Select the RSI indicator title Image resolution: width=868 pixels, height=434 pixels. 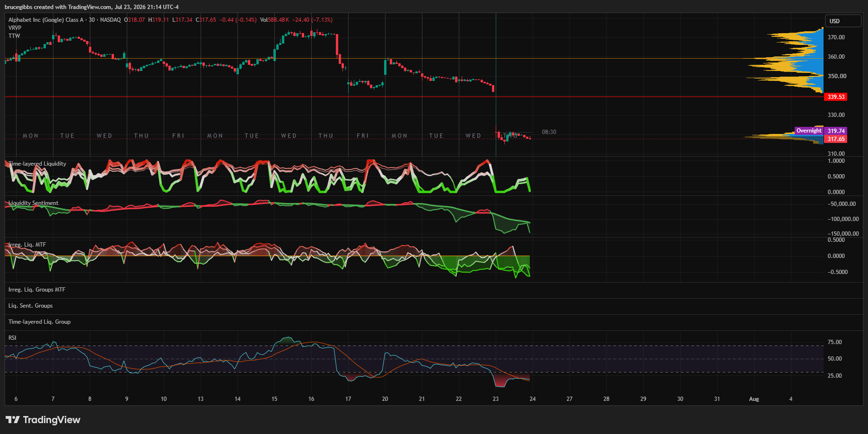coord(12,338)
